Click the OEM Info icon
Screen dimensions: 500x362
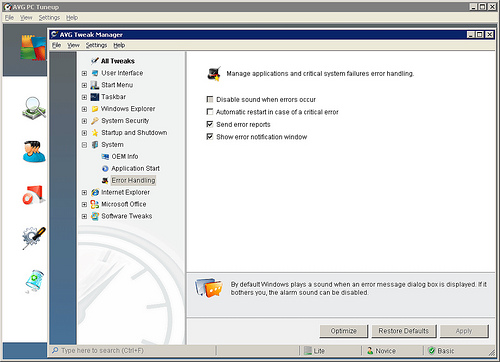click(105, 157)
